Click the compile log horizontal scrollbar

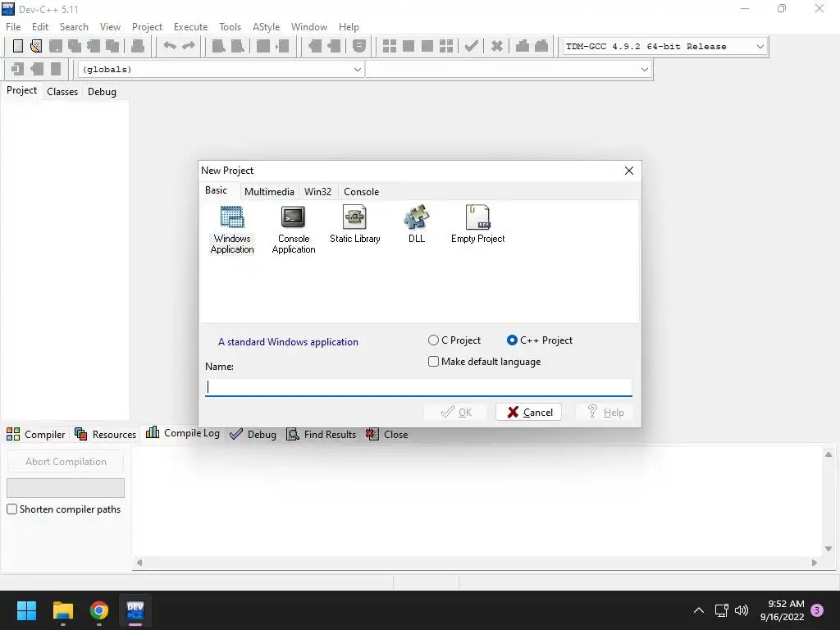(x=477, y=563)
